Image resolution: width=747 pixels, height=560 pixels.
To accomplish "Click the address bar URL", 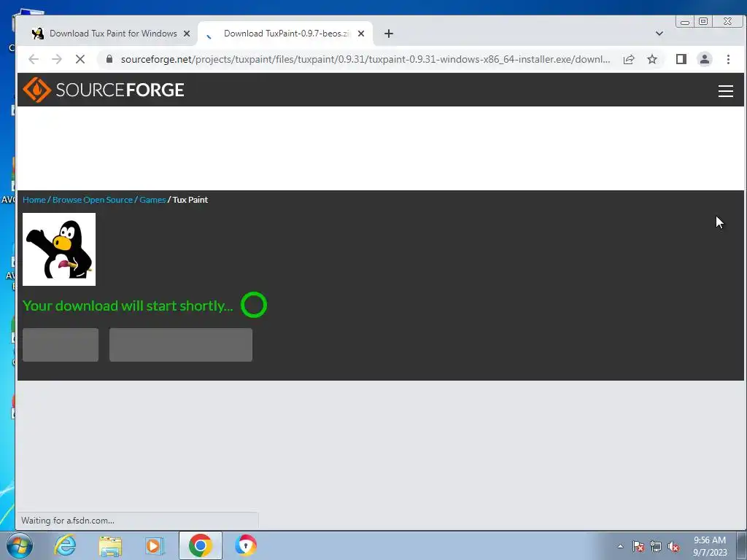I will [x=365, y=59].
